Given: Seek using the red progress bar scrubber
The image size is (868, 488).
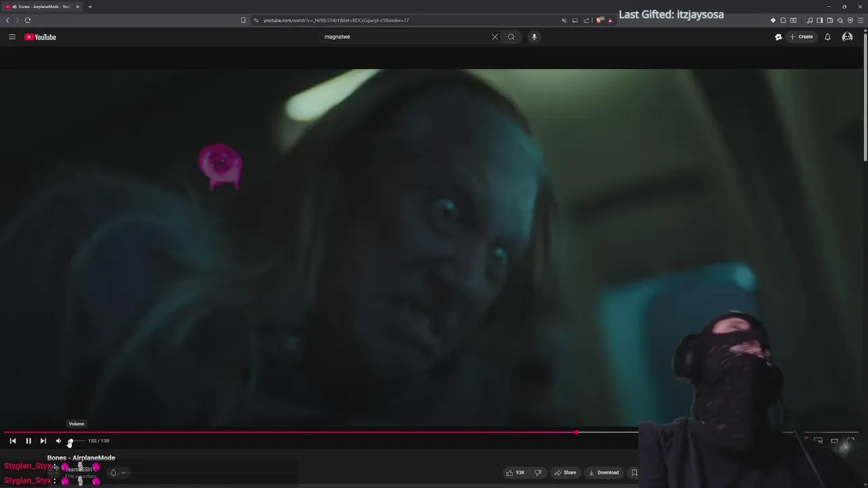Looking at the screenshot, I should pyautogui.click(x=576, y=432).
